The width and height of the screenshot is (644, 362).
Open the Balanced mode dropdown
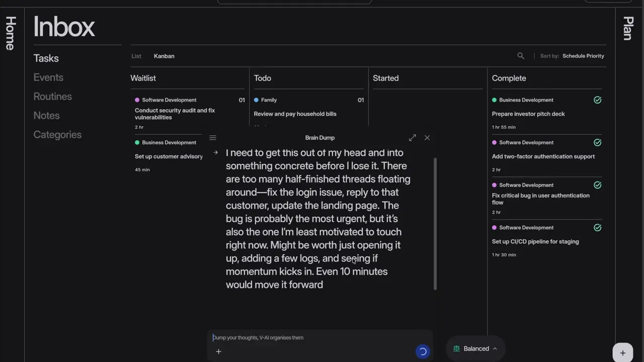click(x=475, y=348)
